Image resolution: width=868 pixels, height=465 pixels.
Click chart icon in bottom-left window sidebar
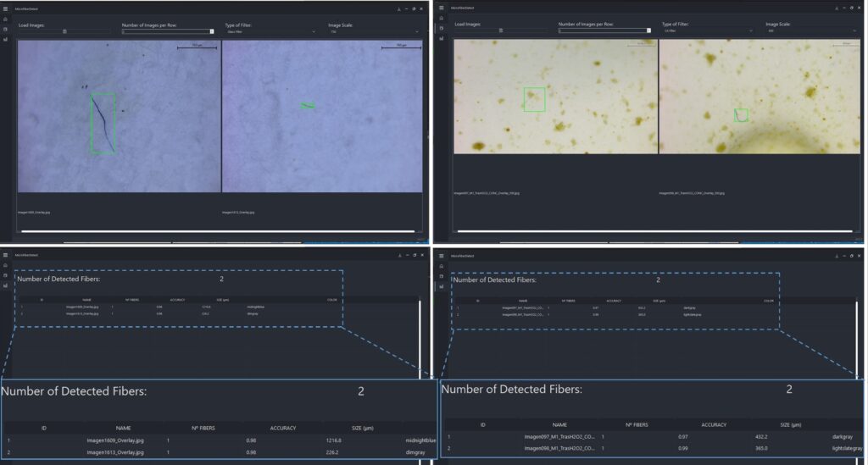coord(5,285)
